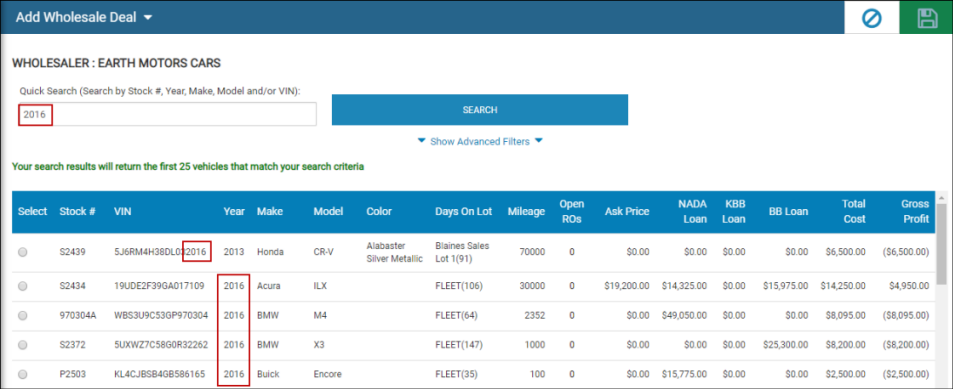Open the Add Wholesale Deal dropdown arrow
This screenshot has height=389, width=953.
(148, 18)
